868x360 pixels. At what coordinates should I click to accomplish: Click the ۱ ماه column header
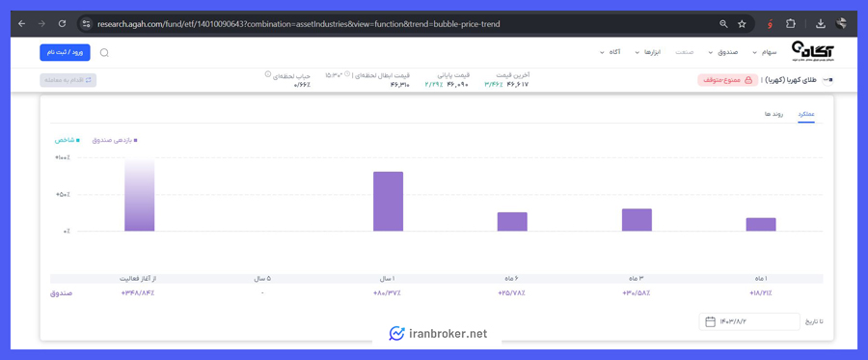tap(760, 279)
